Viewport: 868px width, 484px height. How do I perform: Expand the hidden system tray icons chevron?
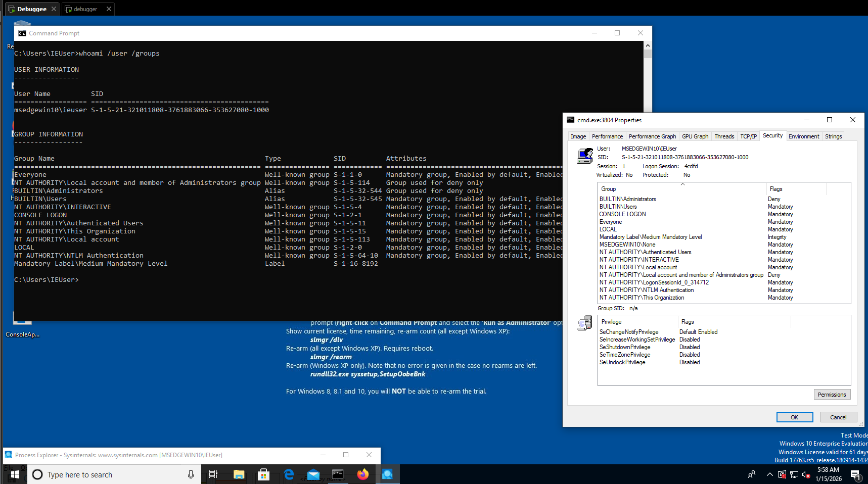(769, 474)
